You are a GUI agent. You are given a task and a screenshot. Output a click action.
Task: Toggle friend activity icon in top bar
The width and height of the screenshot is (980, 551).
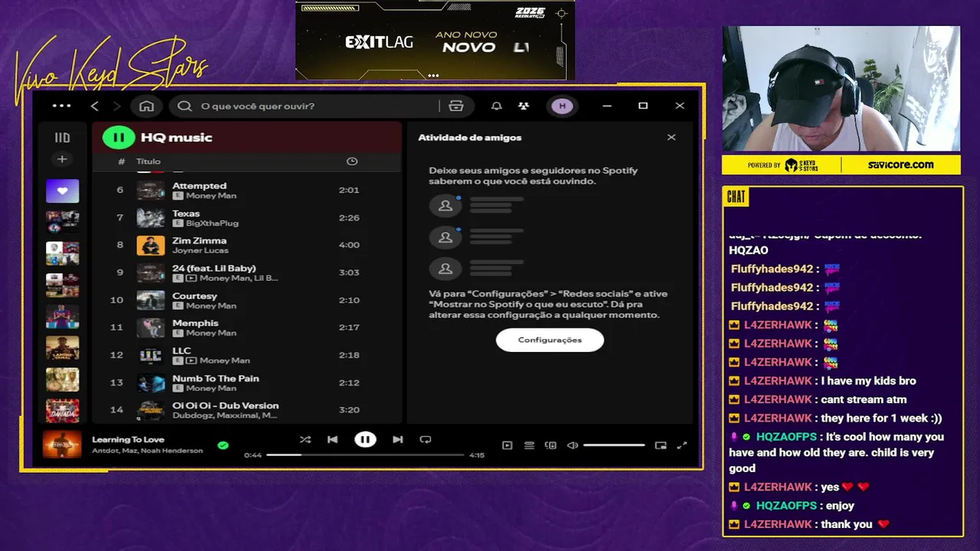[x=523, y=106]
